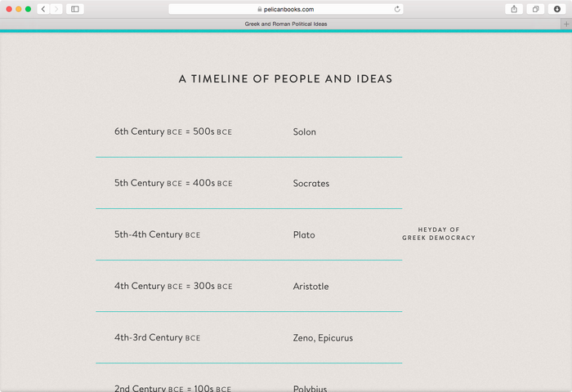
Task: Open the Downloads list
Action: [556, 9]
